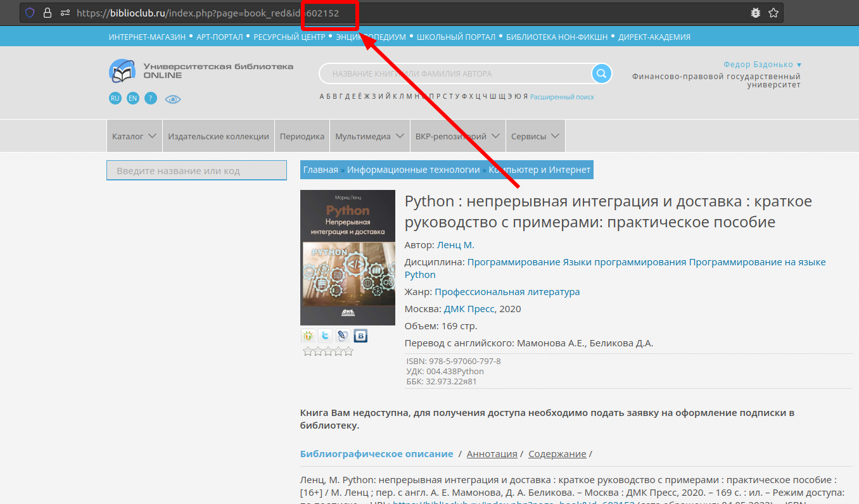This screenshot has width=859, height=504.
Task: Share the book on Twitter
Action: pyautogui.click(x=325, y=336)
